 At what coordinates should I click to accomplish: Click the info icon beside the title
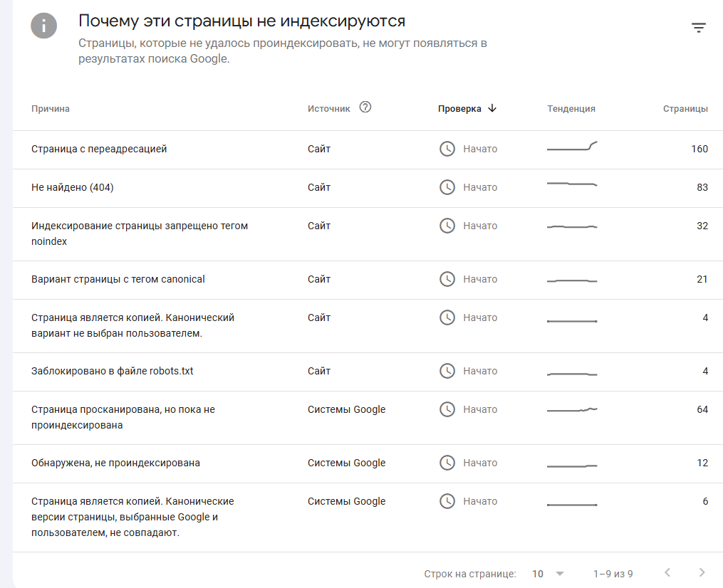click(x=43, y=26)
